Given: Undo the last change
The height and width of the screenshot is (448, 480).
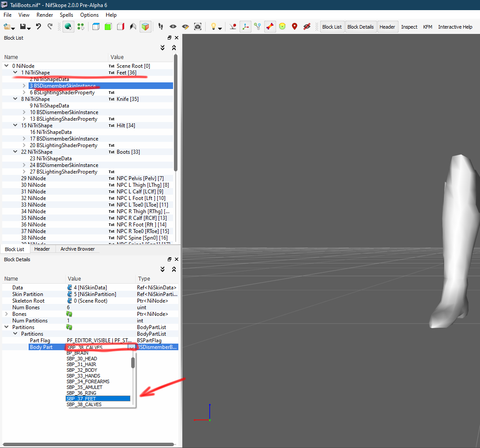Looking at the screenshot, I should point(38,26).
